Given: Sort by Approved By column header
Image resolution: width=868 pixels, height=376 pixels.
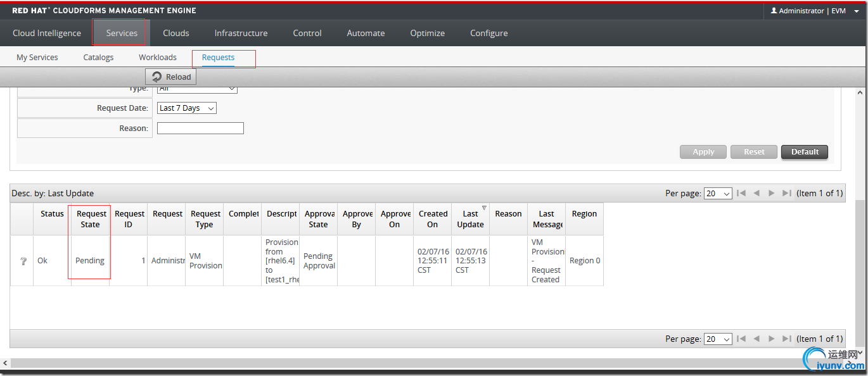Looking at the screenshot, I should click(357, 219).
